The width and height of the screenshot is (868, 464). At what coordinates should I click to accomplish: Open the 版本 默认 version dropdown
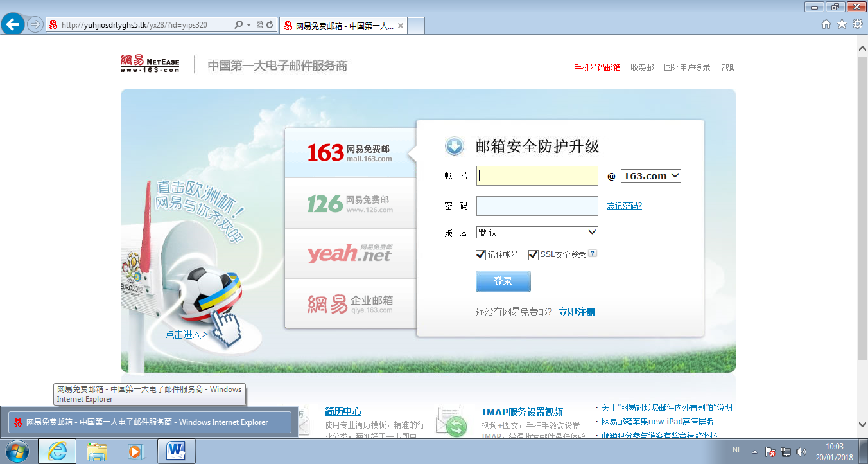click(x=537, y=233)
